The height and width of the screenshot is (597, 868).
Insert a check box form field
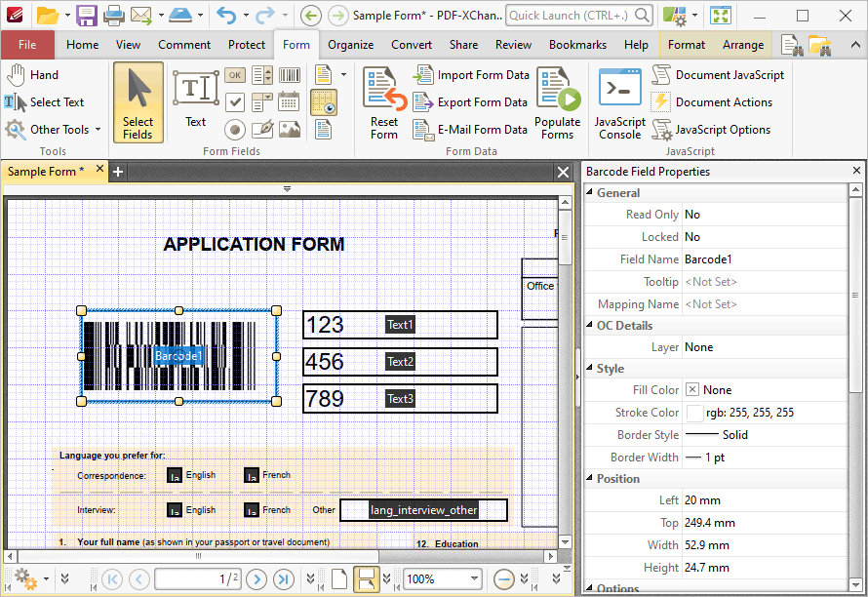[235, 101]
